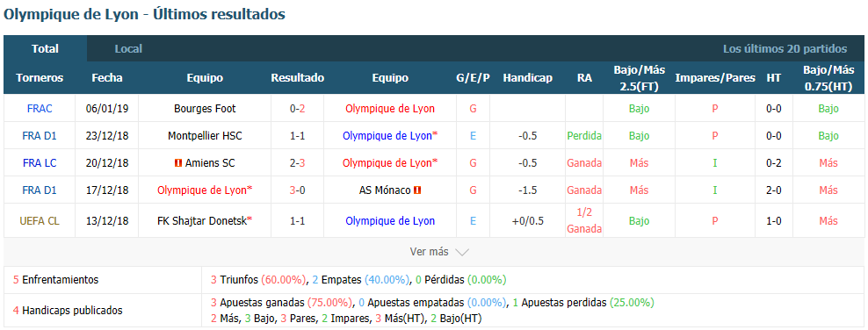Click the Impares/Pares column header
This screenshot has height=330, width=868.
[714, 78]
